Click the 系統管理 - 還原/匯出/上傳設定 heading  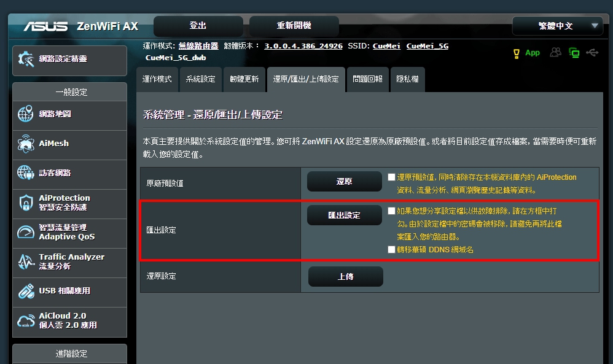pos(213,115)
